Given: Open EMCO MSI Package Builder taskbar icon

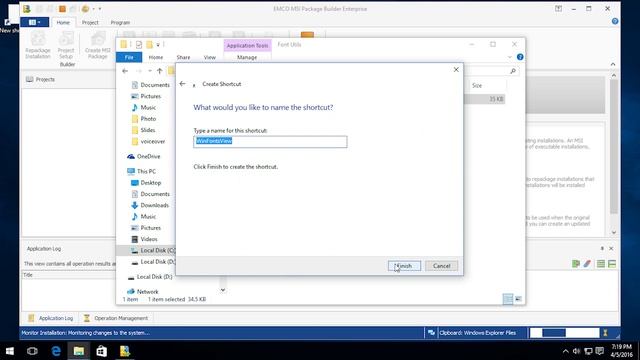Looking at the screenshot, I should pyautogui.click(x=124, y=351).
